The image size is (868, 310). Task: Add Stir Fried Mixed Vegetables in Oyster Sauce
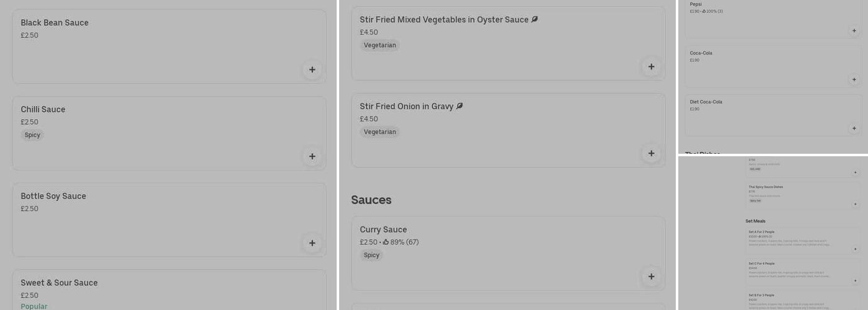(x=651, y=66)
